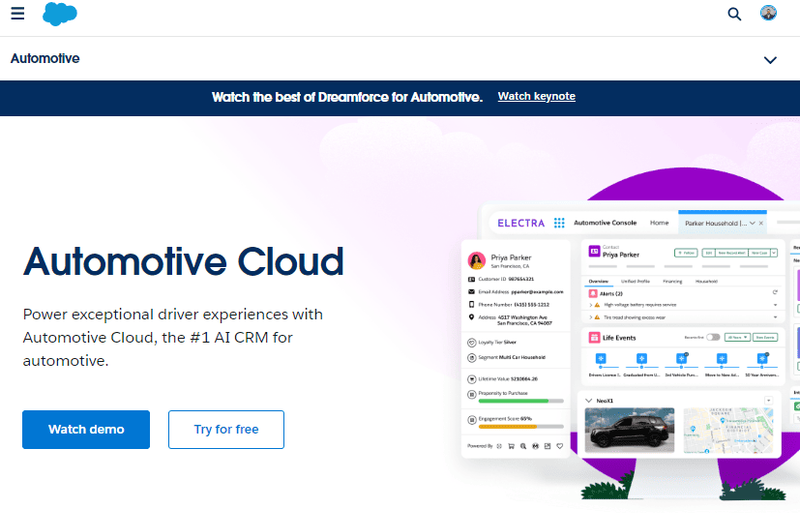Expand the Tire tread excess wear alert

(591, 317)
